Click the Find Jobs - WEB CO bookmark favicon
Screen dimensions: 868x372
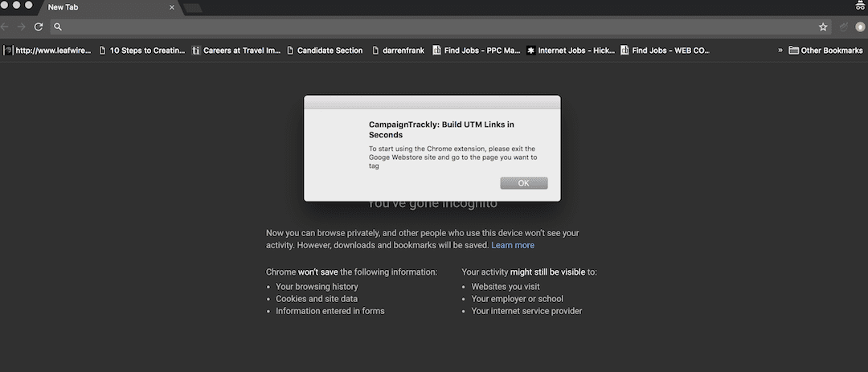[x=624, y=51]
